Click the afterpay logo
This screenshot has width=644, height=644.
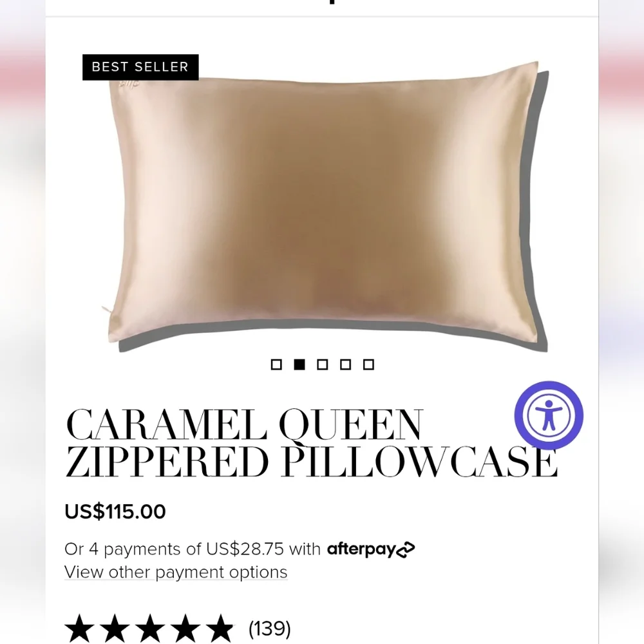pyautogui.click(x=371, y=549)
